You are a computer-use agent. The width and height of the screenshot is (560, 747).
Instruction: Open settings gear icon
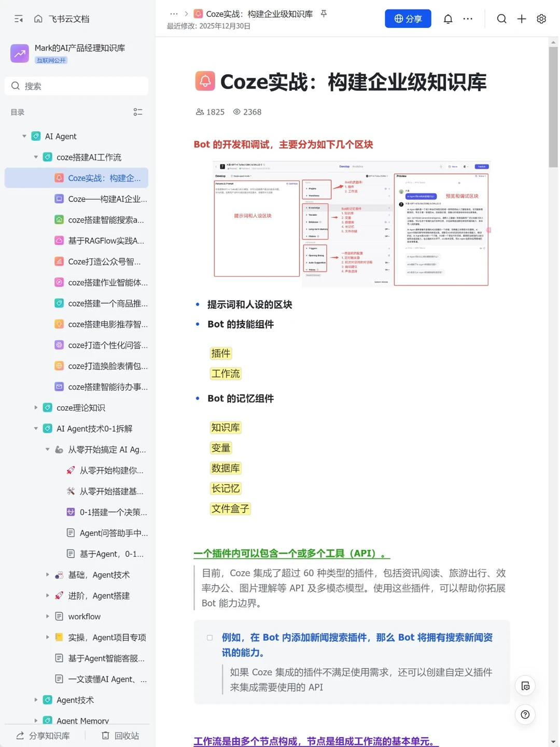(541, 19)
